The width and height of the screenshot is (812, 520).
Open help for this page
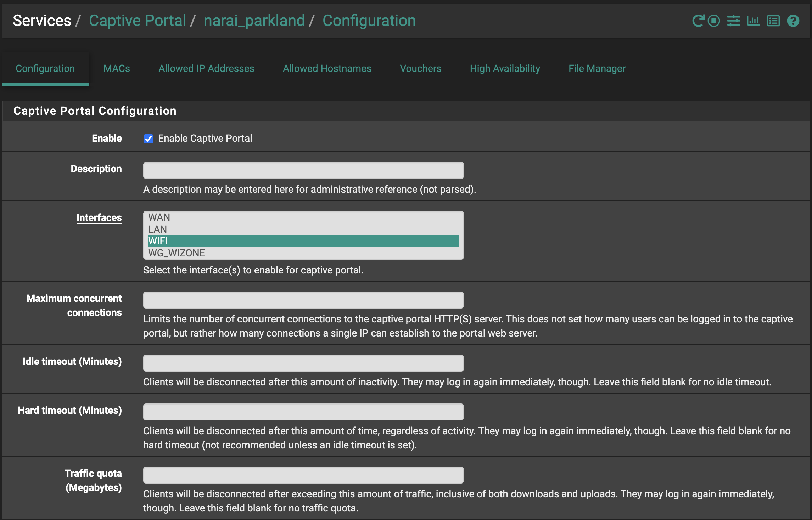coord(793,21)
